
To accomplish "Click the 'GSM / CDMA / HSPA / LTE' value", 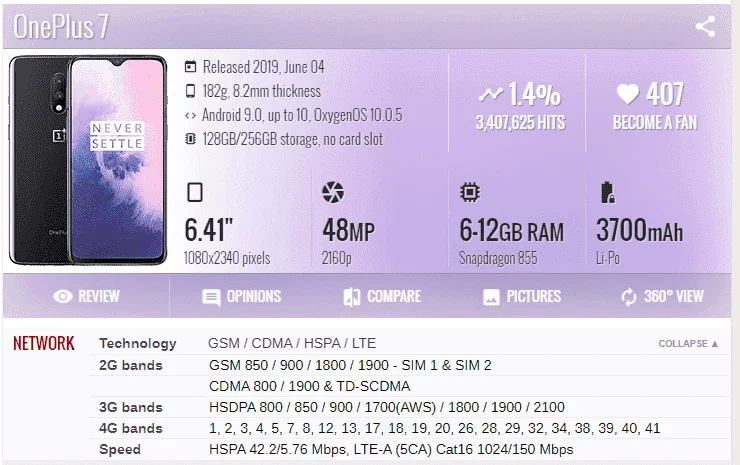I will [x=292, y=343].
